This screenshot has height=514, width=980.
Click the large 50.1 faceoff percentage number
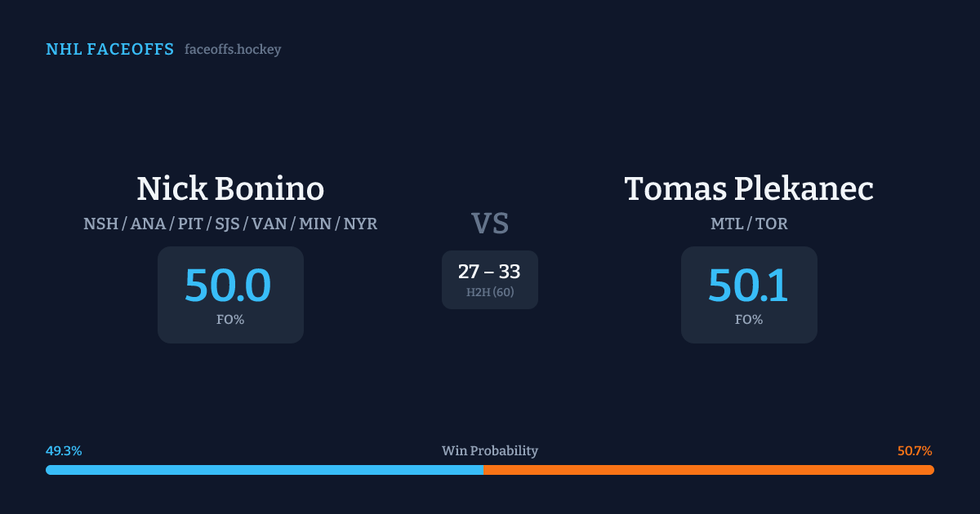coord(748,286)
